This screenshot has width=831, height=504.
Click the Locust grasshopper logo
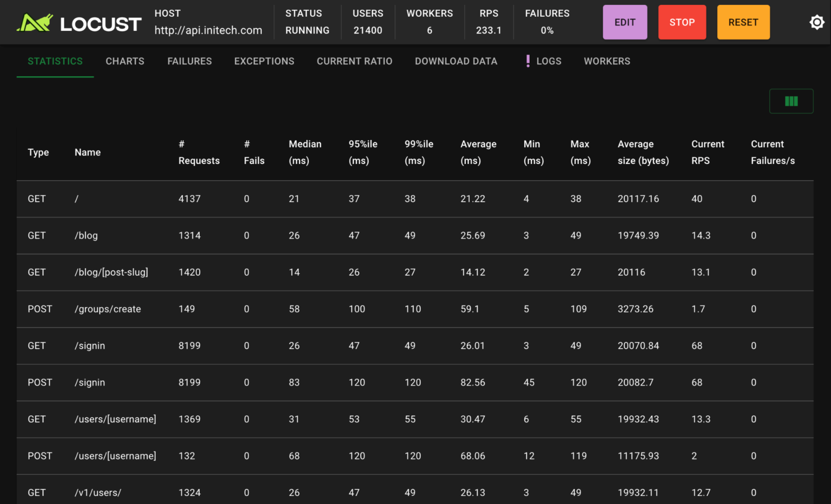point(32,22)
